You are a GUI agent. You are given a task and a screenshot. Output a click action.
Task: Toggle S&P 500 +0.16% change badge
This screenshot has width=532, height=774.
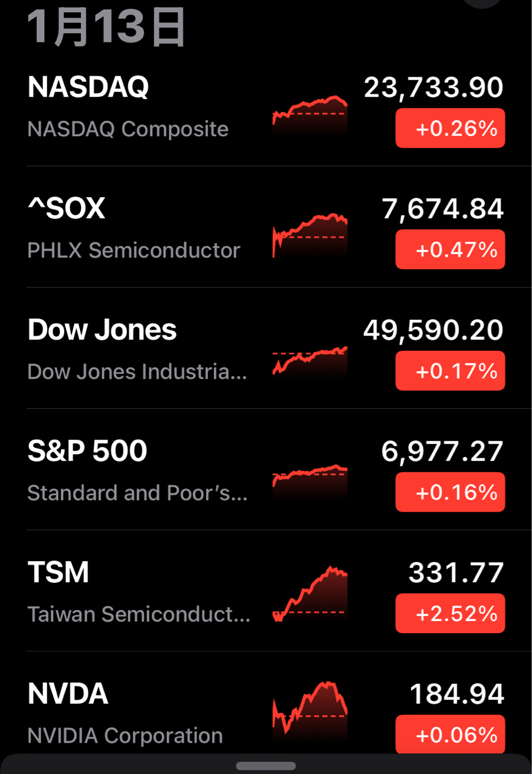[x=450, y=492]
